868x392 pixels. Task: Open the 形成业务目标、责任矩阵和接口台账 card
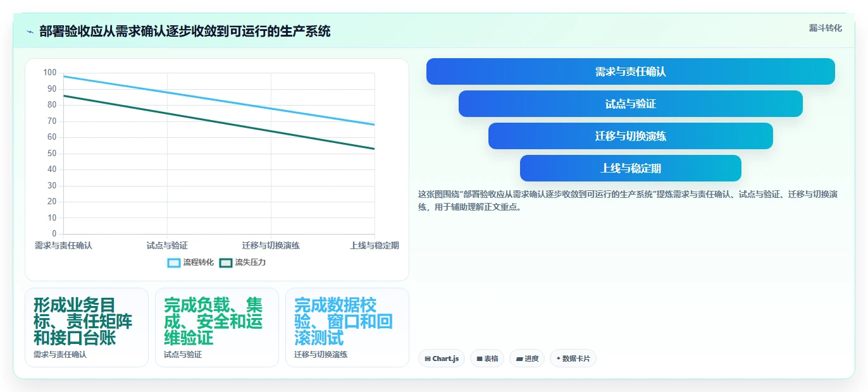[x=87, y=328]
